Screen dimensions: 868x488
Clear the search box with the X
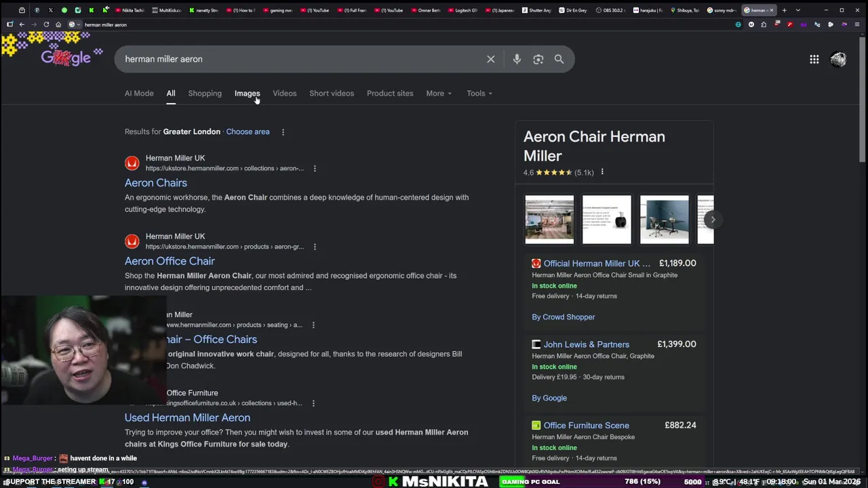491,59
